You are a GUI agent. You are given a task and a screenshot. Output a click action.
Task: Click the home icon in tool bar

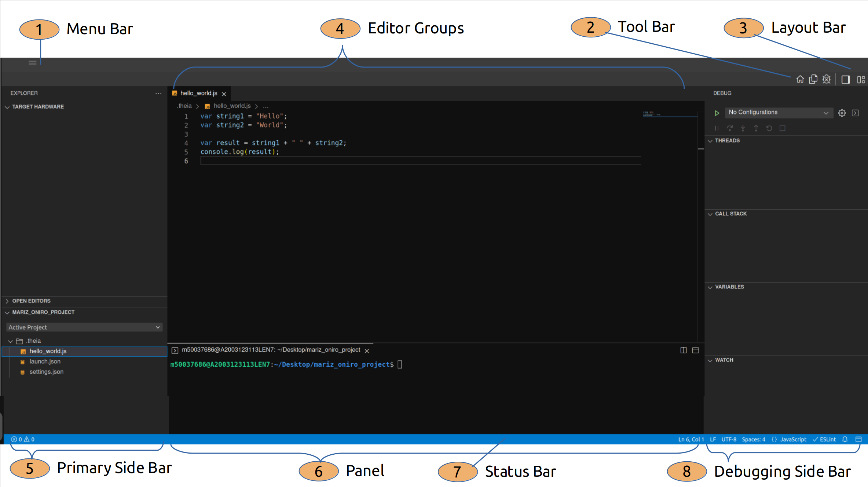800,79
